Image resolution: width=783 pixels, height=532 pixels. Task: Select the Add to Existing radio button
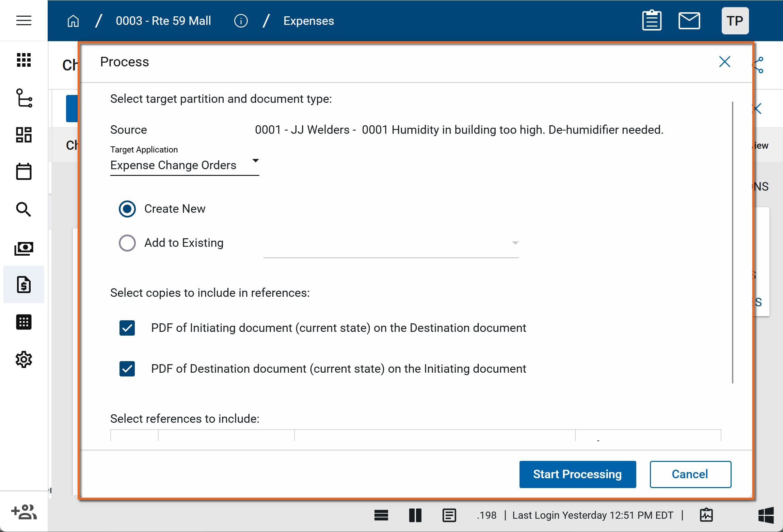coord(127,243)
